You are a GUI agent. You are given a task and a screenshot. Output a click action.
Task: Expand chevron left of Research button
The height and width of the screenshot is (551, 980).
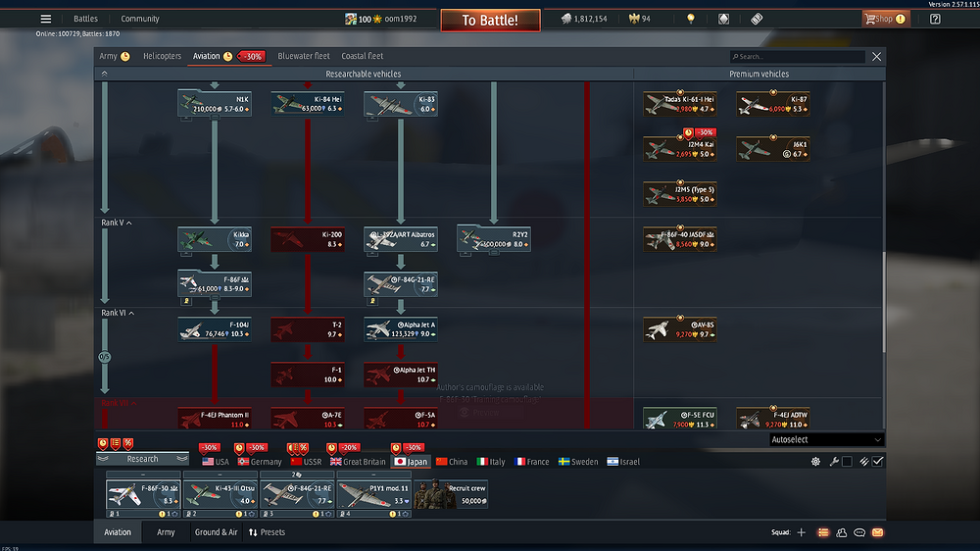click(103, 459)
